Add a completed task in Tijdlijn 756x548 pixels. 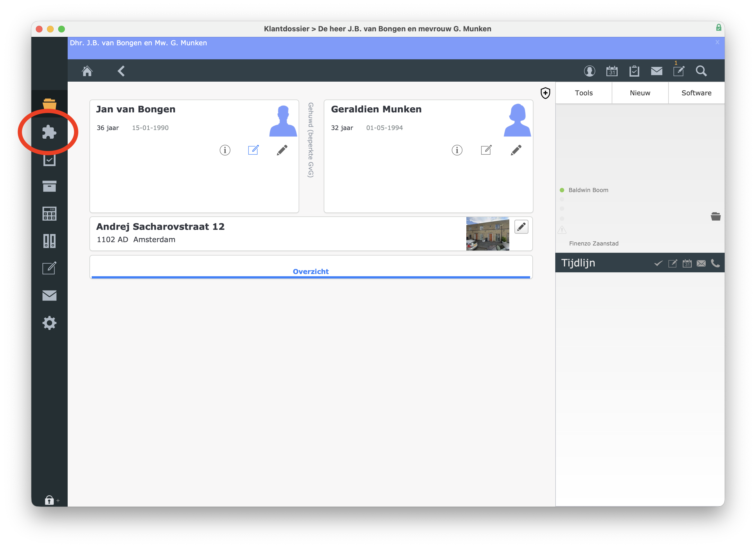point(658,263)
